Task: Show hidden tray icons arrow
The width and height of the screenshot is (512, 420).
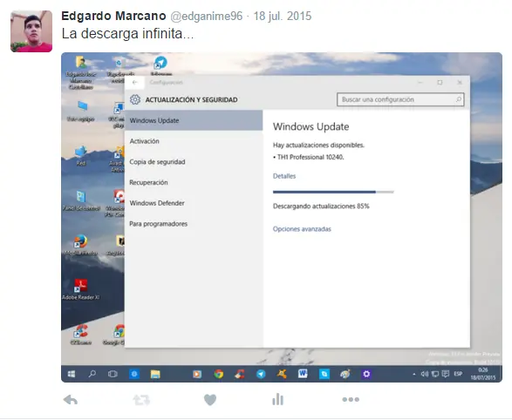Action: tap(414, 374)
